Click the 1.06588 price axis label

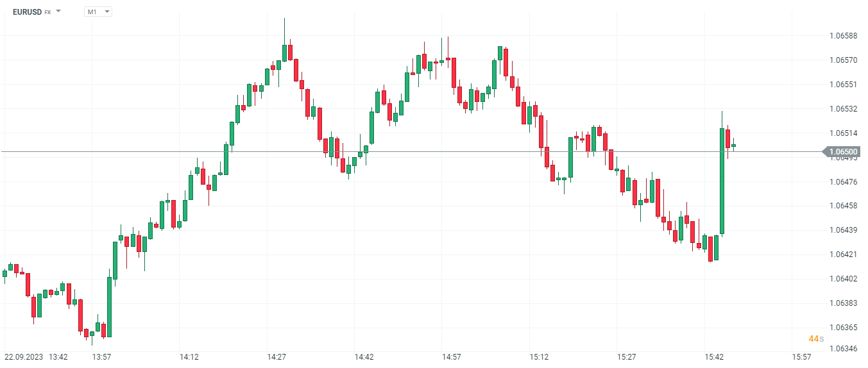tap(843, 36)
